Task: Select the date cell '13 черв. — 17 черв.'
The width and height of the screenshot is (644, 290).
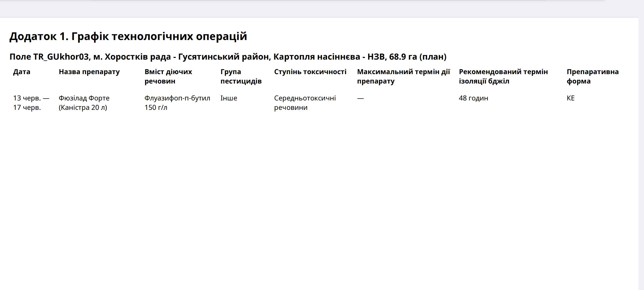Action: (x=31, y=103)
